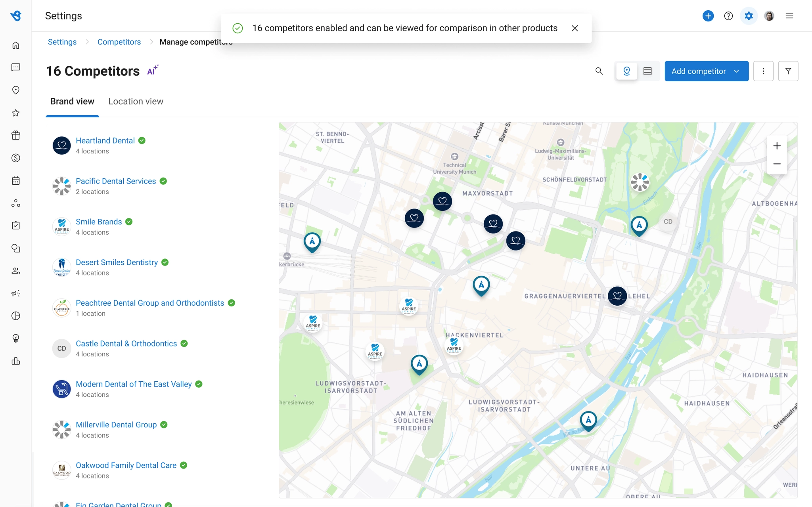Image resolution: width=812 pixels, height=507 pixels.
Task: Open the referrals gift sidebar icon
Action: point(16,135)
